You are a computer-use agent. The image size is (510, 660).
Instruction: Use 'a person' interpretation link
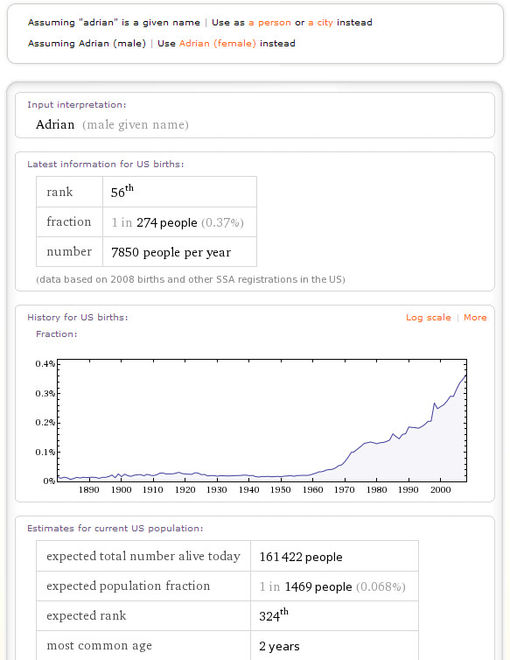click(269, 22)
